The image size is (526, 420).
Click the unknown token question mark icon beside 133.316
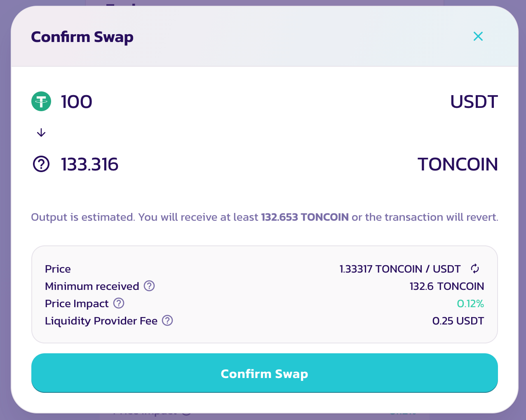click(x=41, y=164)
